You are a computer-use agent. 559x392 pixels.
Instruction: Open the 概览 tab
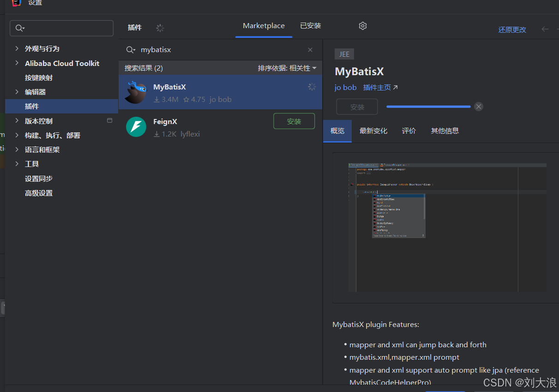point(337,131)
